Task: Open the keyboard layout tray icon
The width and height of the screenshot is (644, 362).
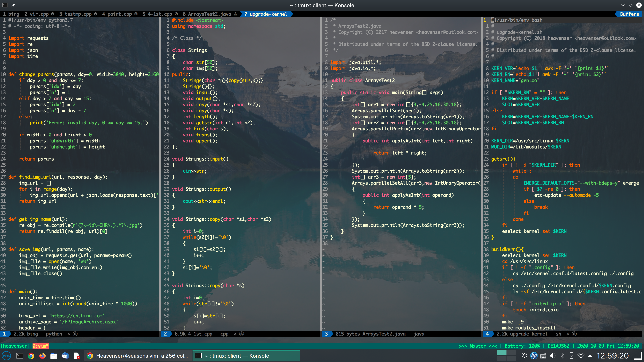Action: click(x=543, y=356)
